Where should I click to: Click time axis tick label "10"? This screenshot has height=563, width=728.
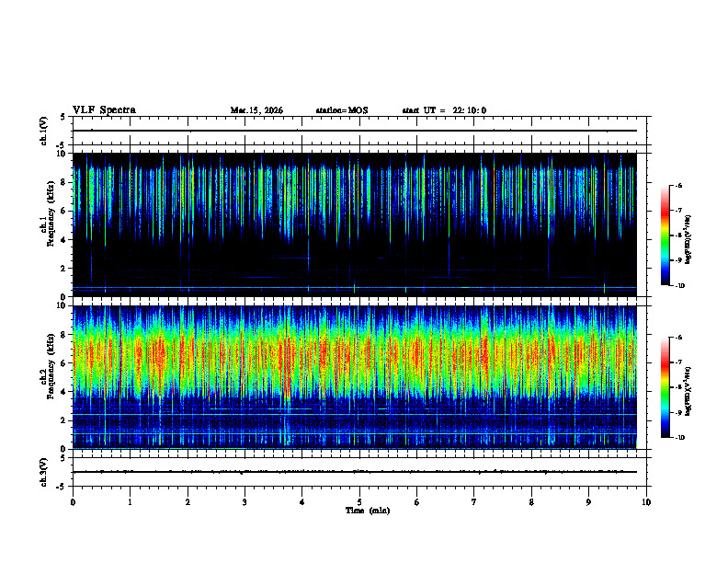pos(646,502)
